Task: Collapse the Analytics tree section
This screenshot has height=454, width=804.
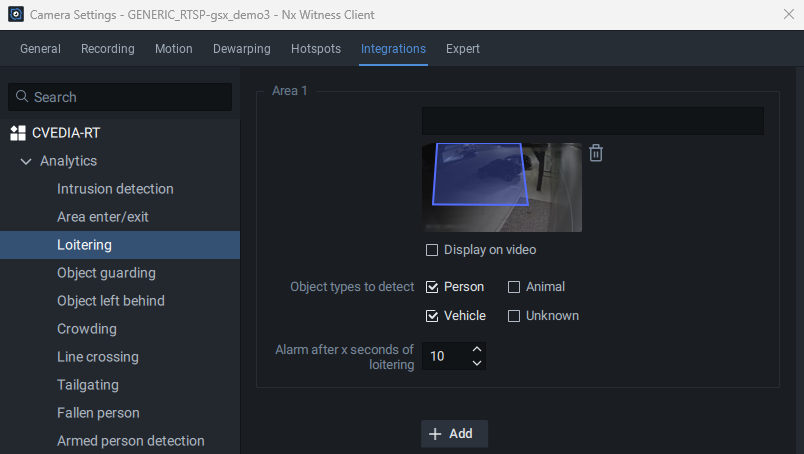Action: point(26,161)
